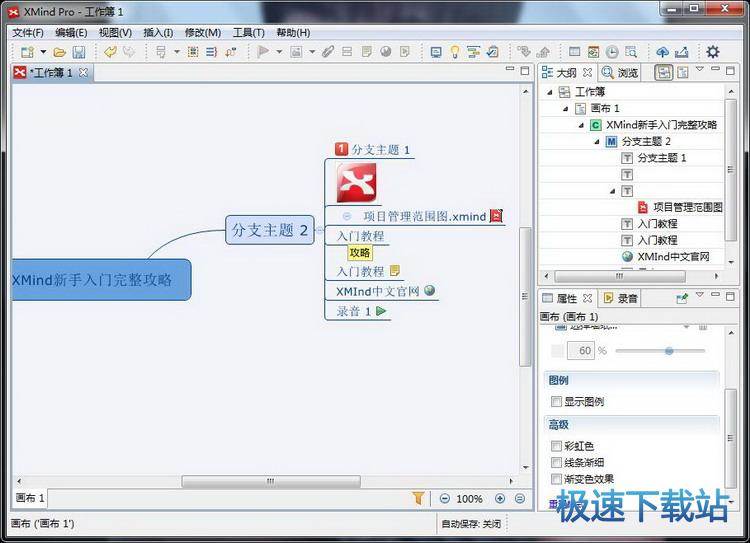
Task: Toggle the outline show-workbook view button
Action: 664,72
